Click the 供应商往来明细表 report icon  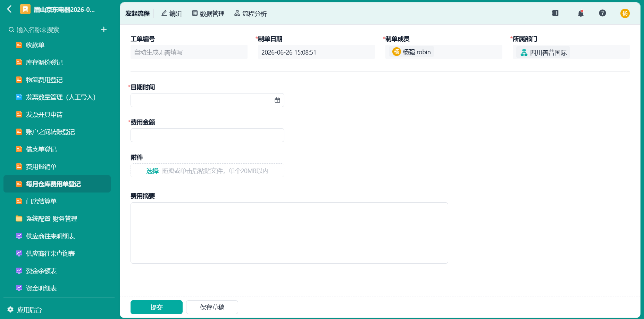[x=19, y=236]
